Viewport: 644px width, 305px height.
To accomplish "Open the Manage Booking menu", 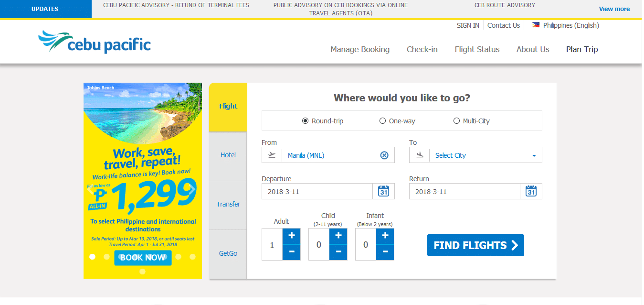I will (360, 49).
